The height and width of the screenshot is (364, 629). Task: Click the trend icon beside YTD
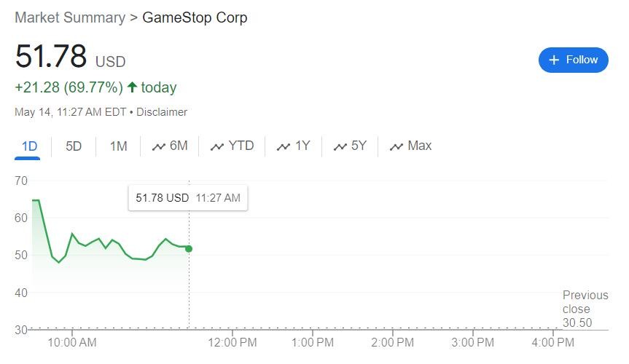[217, 147]
